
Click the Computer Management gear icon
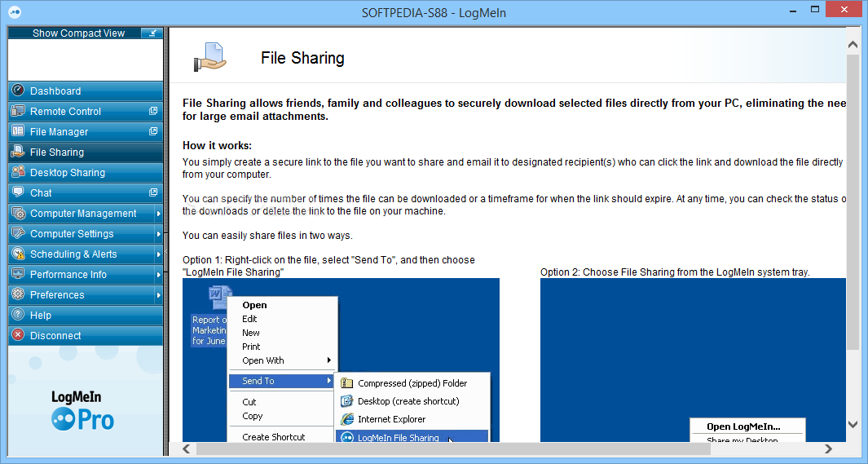[x=18, y=213]
